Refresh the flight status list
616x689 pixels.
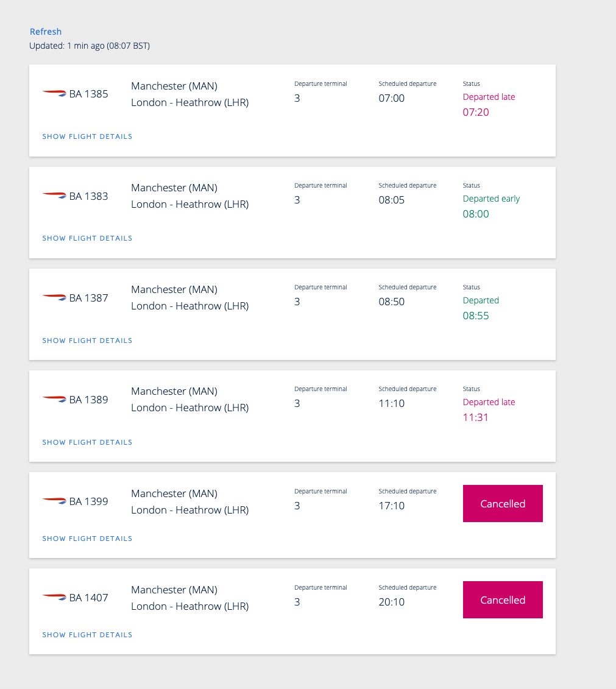click(x=46, y=32)
